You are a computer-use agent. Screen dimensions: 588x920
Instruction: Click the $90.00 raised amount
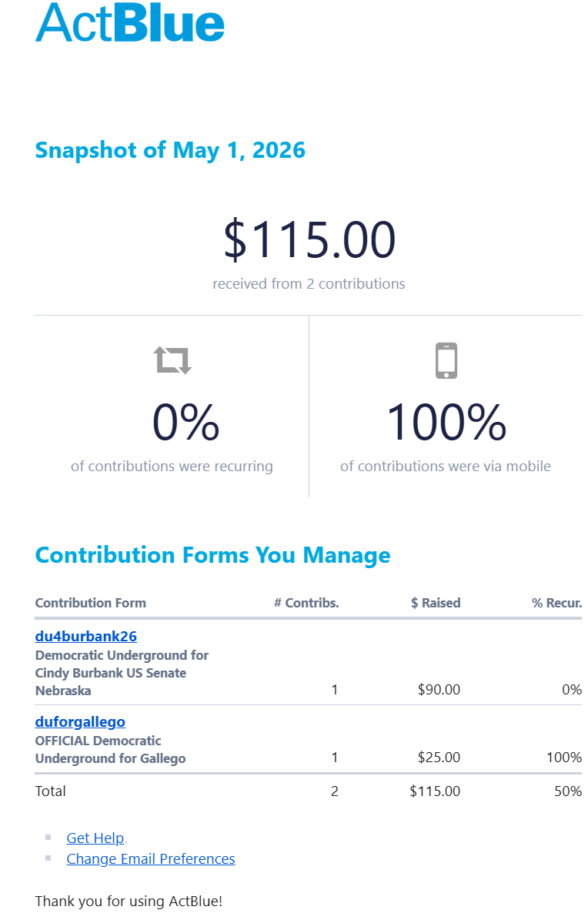click(x=439, y=689)
